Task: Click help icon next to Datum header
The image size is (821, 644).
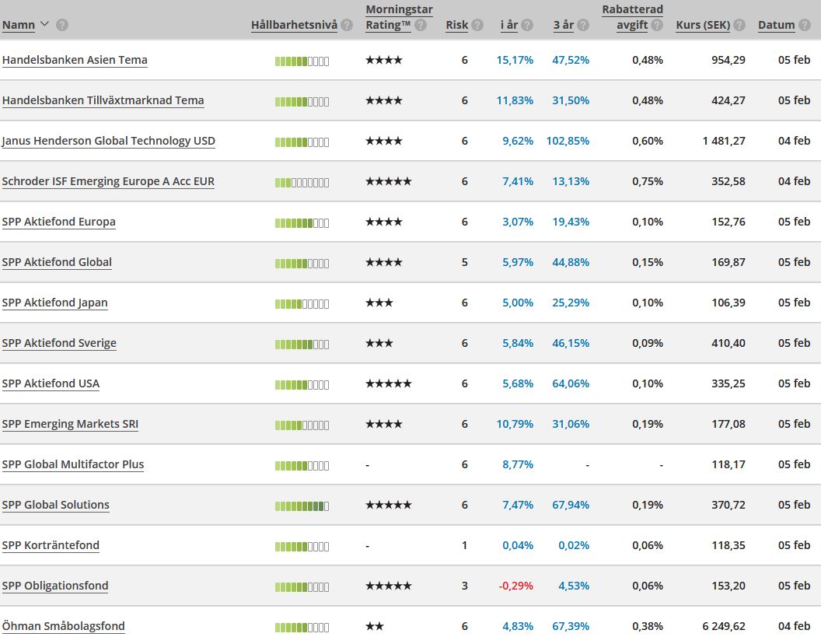Action: point(805,25)
